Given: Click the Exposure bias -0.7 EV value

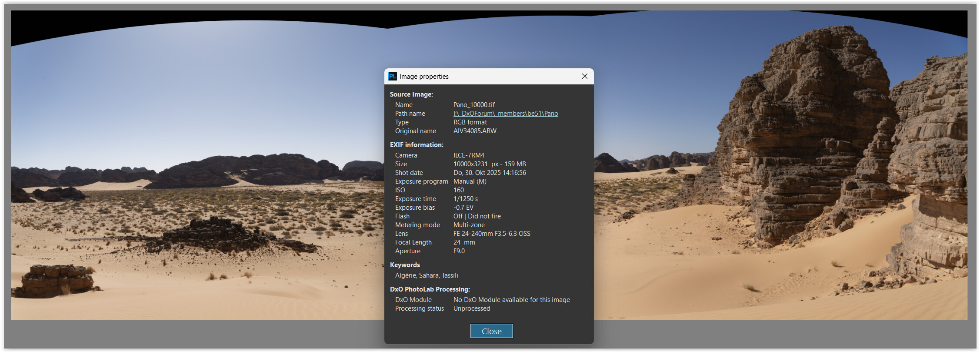Looking at the screenshot, I should (463, 208).
